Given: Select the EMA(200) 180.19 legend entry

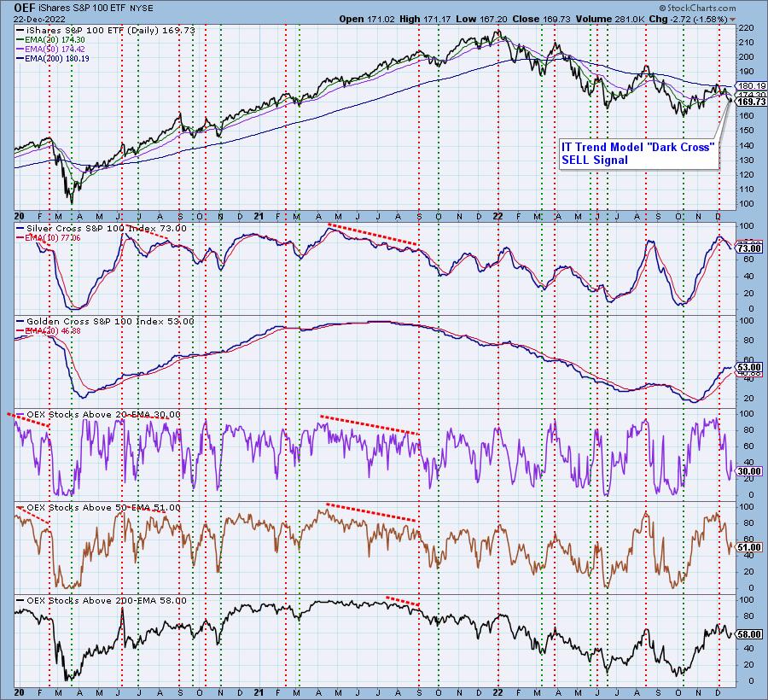Looking at the screenshot, I should pos(53,58).
